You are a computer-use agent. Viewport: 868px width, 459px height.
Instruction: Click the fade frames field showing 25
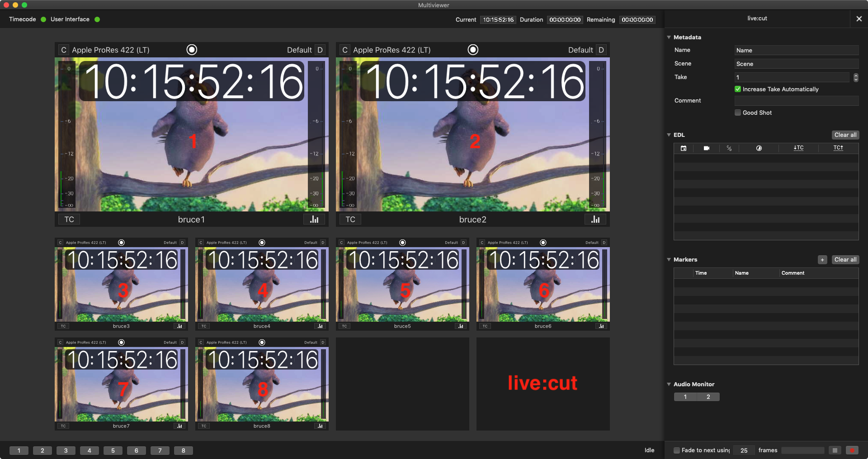coord(744,450)
